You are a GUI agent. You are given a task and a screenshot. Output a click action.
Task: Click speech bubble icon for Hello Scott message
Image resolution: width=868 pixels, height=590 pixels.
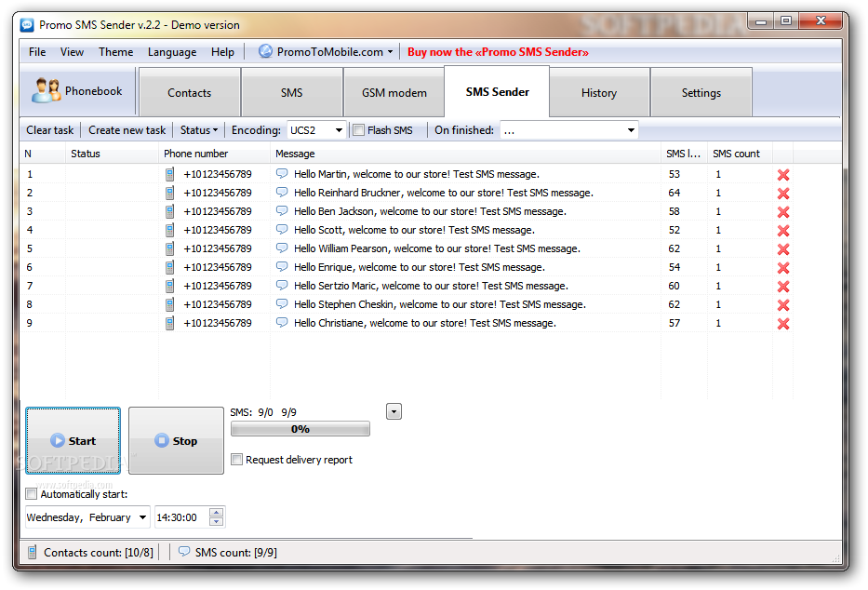pos(282,229)
